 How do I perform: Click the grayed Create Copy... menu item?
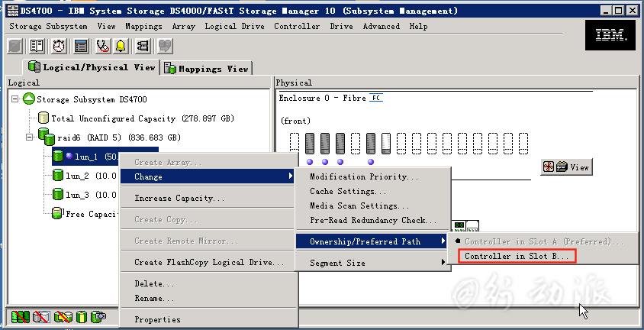[x=208, y=219]
